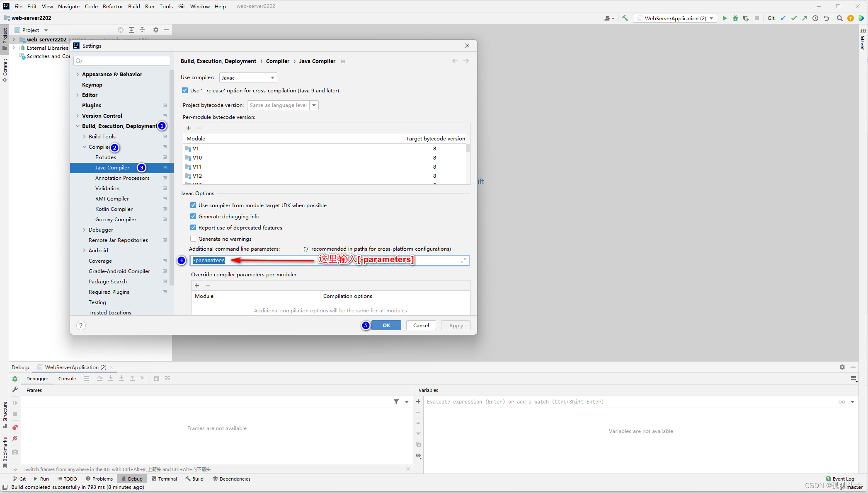Toggle Report use of deprecated features
The image size is (868, 493).
(x=194, y=227)
